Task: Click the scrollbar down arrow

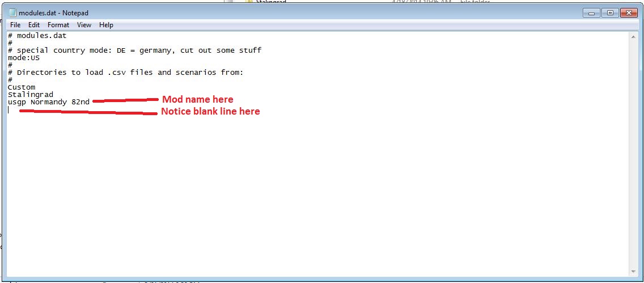Action: coord(633,272)
